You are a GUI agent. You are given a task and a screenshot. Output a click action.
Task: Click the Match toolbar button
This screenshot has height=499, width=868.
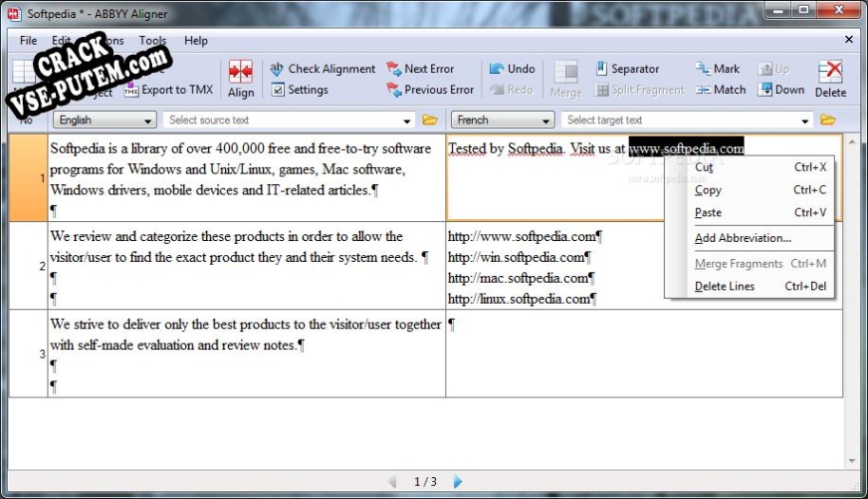pos(721,90)
